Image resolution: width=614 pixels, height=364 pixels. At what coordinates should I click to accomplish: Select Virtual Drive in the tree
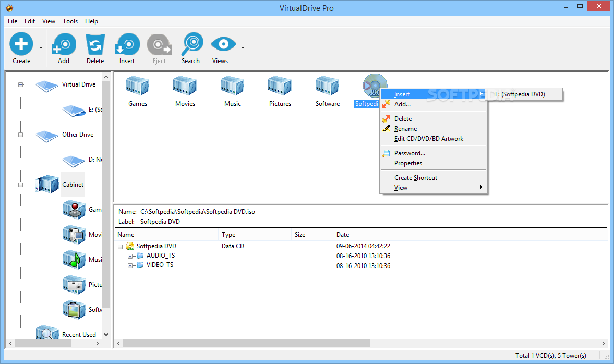tap(78, 84)
